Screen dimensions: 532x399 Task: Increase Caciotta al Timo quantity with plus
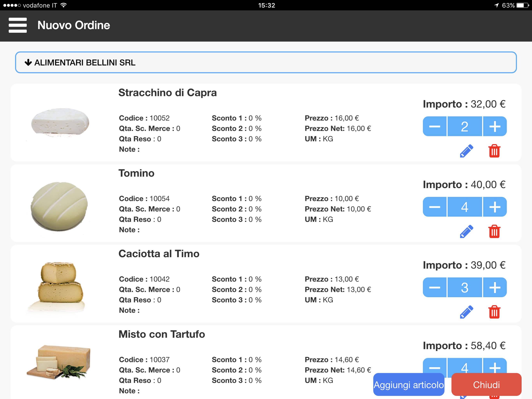click(495, 287)
